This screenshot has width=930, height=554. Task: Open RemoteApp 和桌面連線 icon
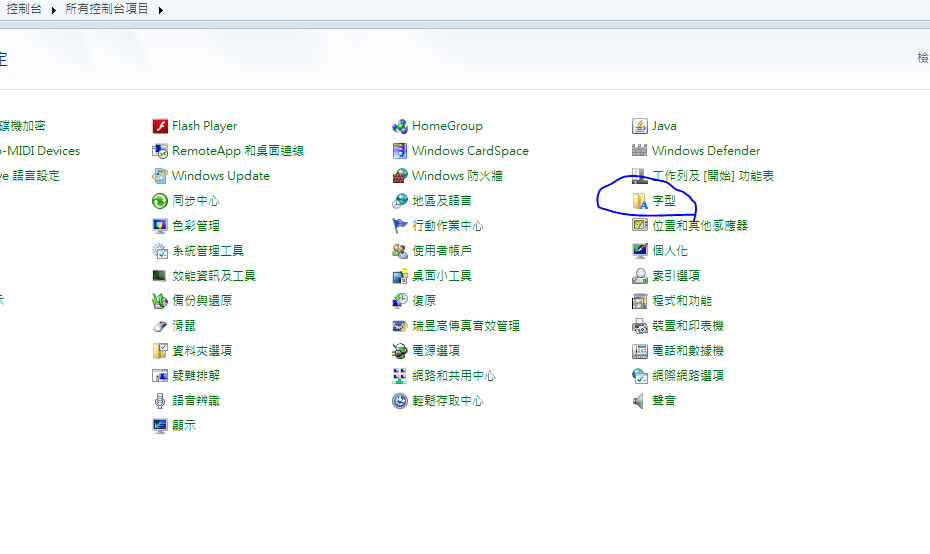[x=160, y=151]
